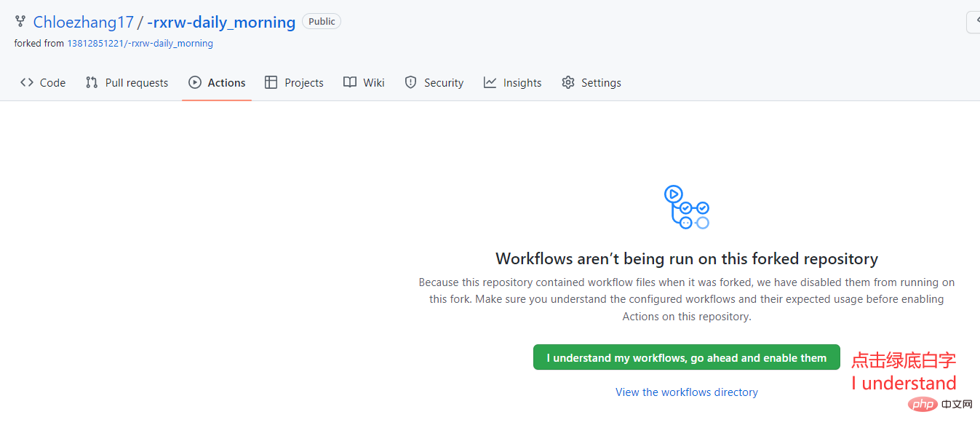Enable workflows with the green I understand button

[x=686, y=357]
